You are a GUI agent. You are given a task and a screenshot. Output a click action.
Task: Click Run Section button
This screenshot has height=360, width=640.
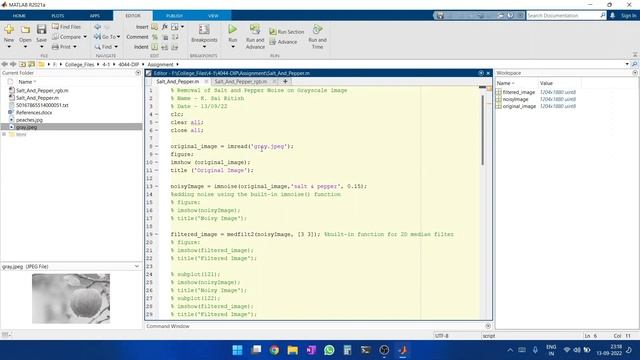pyautogui.click(x=287, y=32)
